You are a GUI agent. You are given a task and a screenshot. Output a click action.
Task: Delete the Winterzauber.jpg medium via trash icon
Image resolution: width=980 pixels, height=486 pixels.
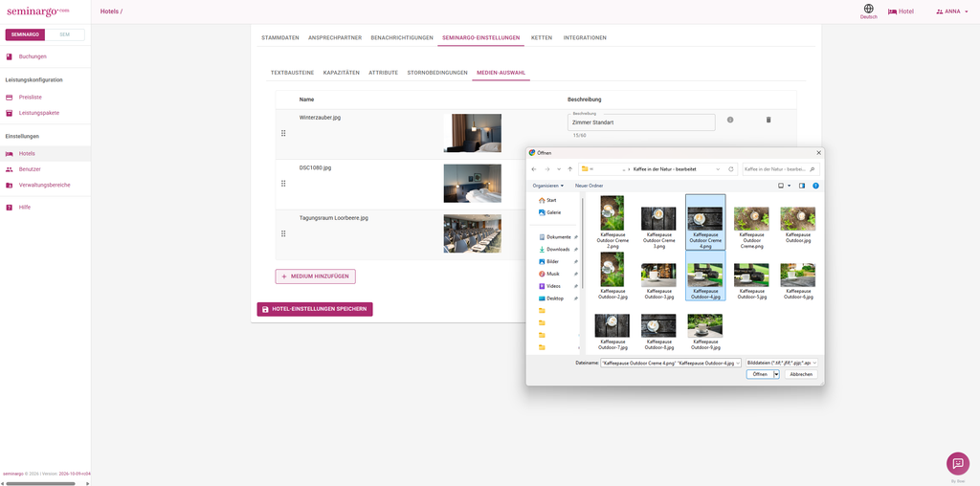(768, 120)
